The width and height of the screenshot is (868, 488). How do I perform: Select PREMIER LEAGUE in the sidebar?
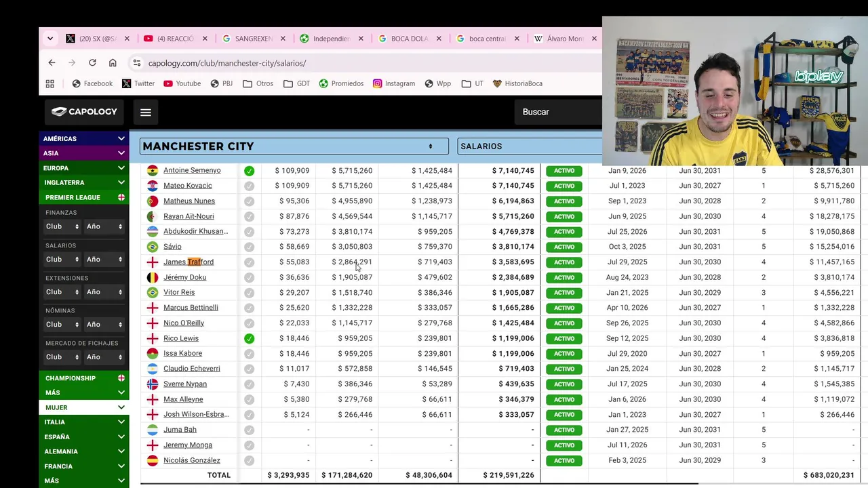(x=84, y=197)
